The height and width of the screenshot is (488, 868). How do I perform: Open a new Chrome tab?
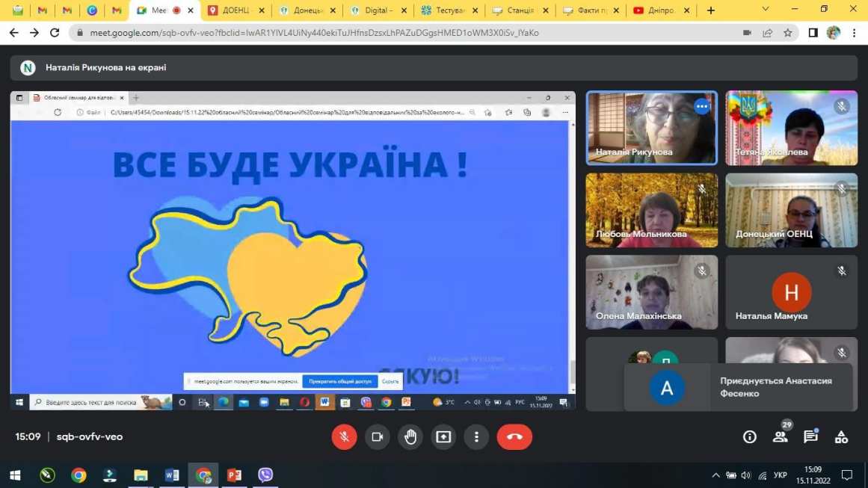[711, 10]
